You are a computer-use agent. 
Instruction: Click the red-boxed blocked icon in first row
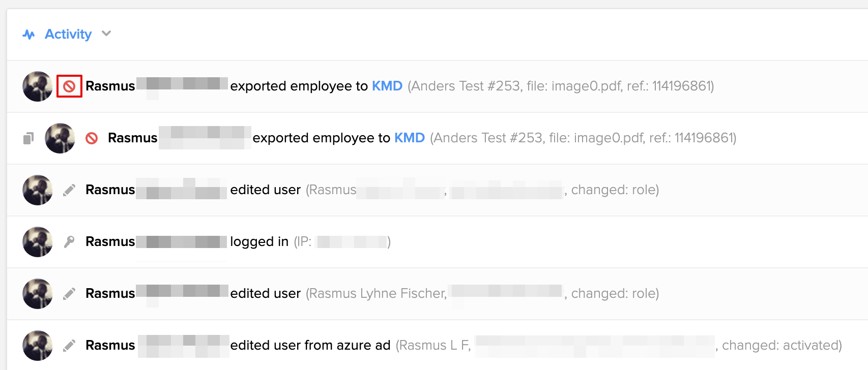pyautogui.click(x=69, y=86)
